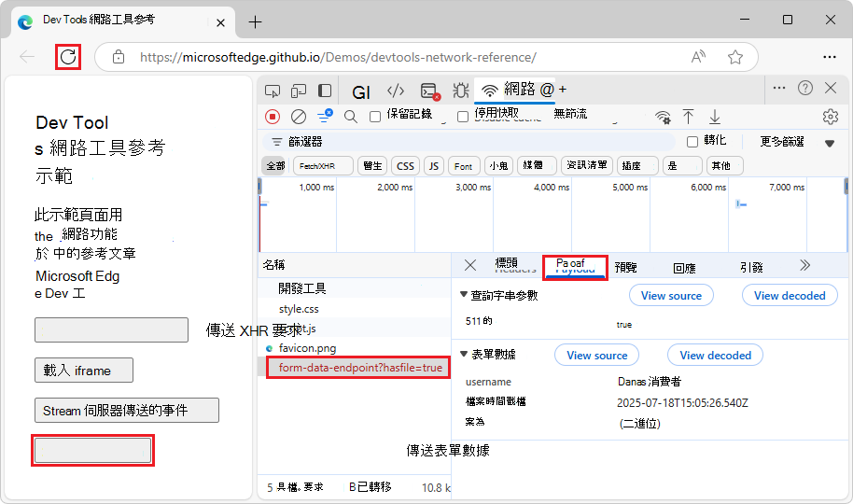Open the Sources bug icon tool
The height and width of the screenshot is (504, 853).
461,91
